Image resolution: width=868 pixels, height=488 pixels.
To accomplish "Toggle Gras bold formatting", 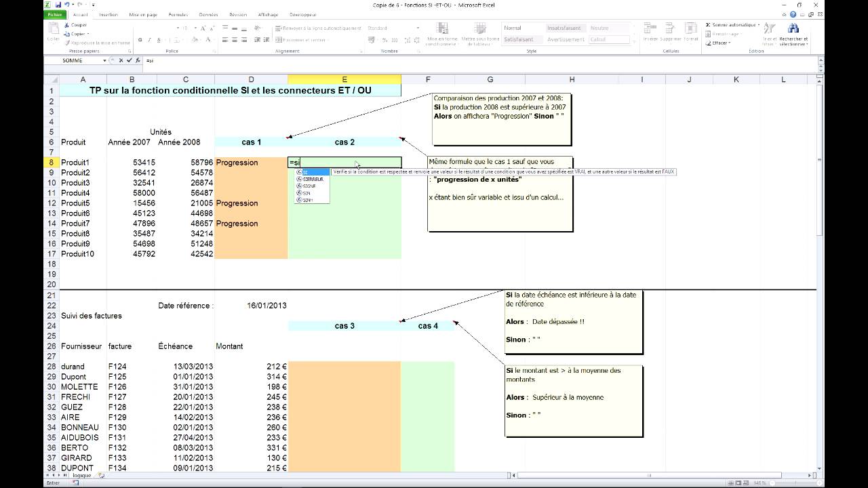I will click(140, 40).
